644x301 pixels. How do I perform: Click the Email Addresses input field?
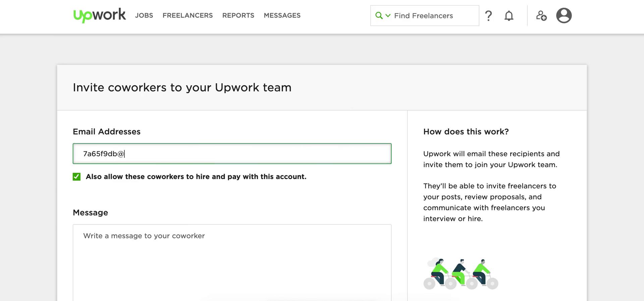click(232, 154)
